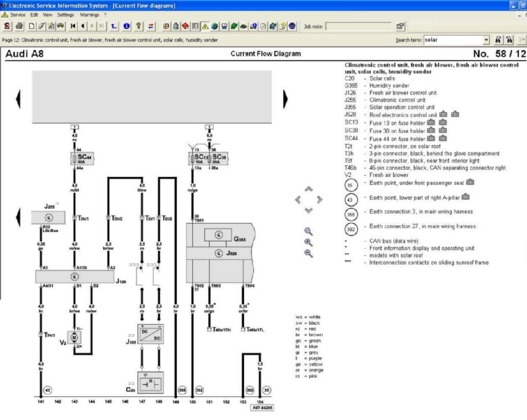
Task: Click the blue back-arrow 't.' toolbar icon
Action: 114,26
